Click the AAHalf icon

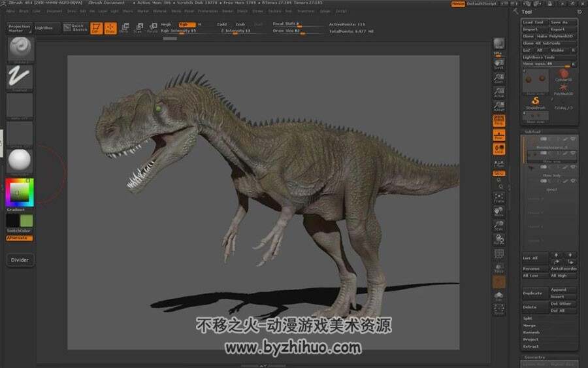(498, 106)
